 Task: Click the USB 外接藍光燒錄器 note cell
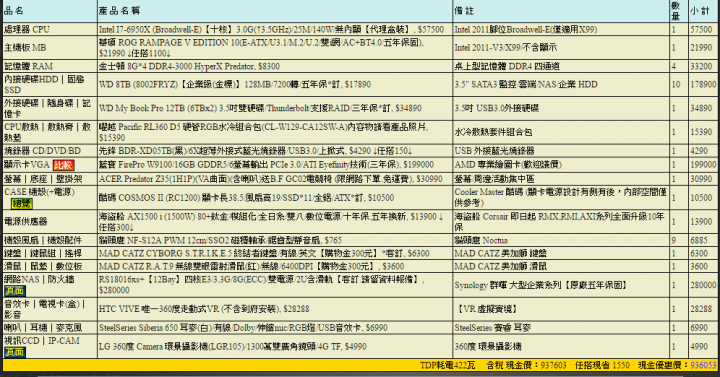click(x=560, y=151)
